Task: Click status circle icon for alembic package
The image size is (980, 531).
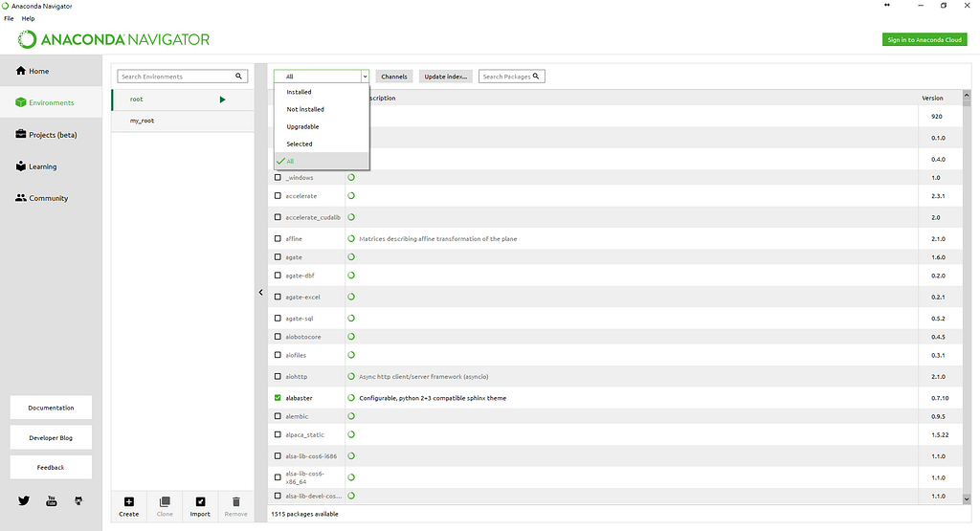Action: click(x=351, y=416)
